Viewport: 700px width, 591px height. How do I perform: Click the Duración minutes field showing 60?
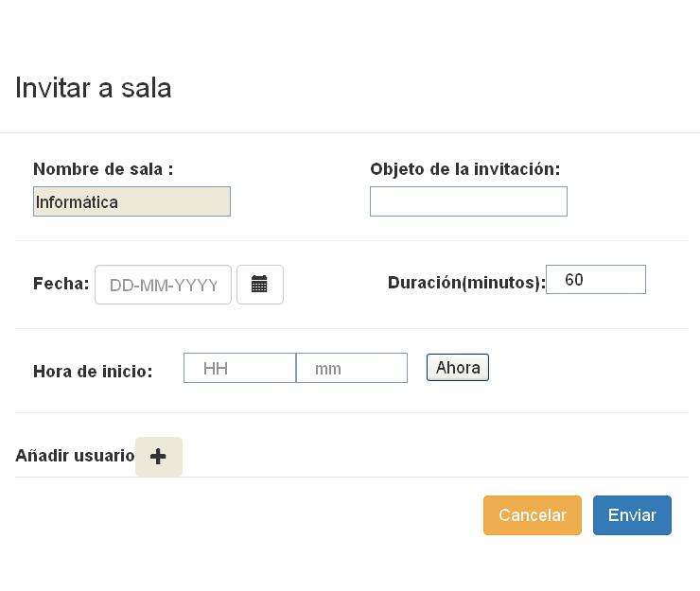[x=596, y=280]
